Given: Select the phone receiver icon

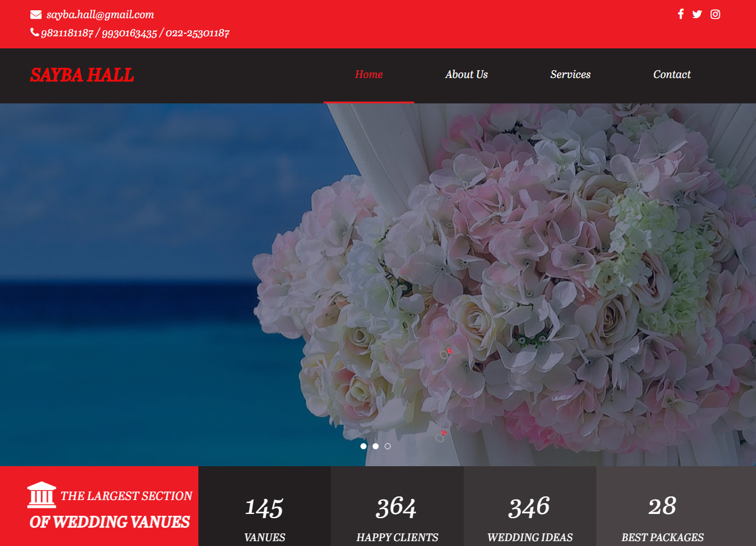Looking at the screenshot, I should point(34,32).
